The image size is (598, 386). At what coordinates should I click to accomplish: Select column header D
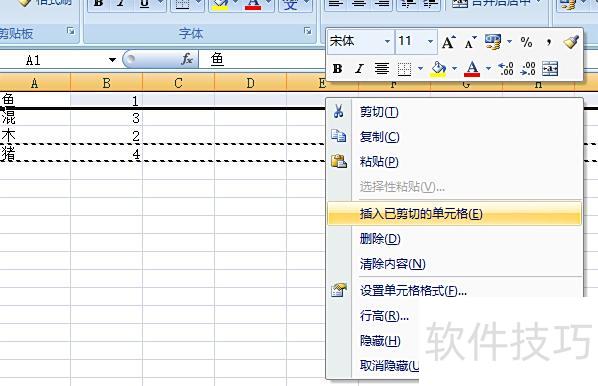pyautogui.click(x=250, y=83)
